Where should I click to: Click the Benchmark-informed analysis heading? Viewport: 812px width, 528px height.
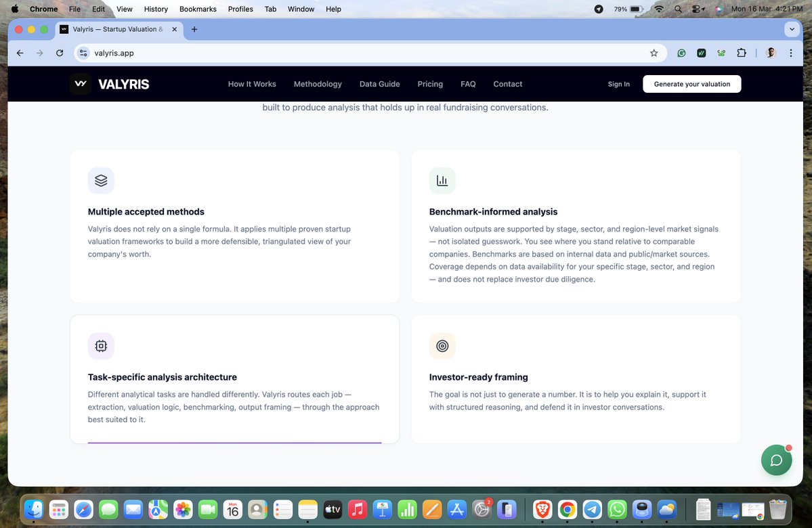click(493, 212)
